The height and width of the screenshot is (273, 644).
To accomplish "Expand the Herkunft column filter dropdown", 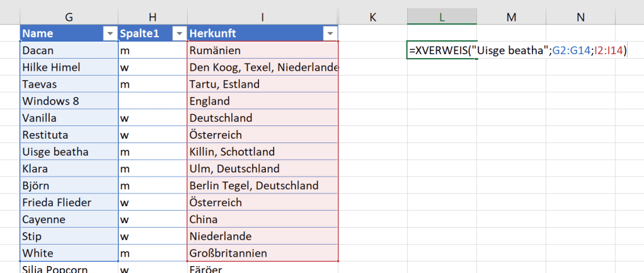I will coord(330,34).
